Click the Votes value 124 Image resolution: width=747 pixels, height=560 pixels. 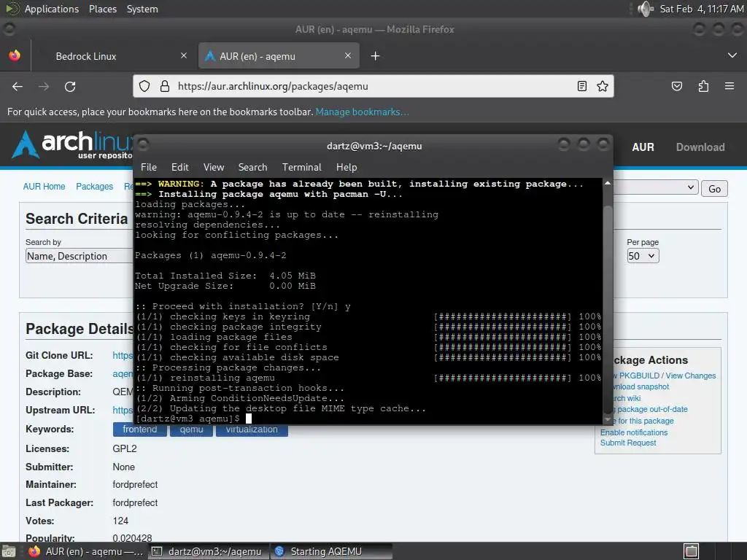120,521
